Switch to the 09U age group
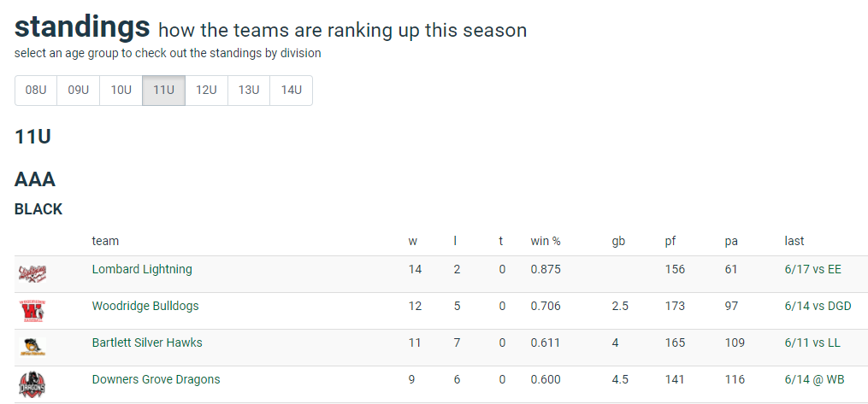Viewport: 868px width, 404px height. click(x=79, y=90)
